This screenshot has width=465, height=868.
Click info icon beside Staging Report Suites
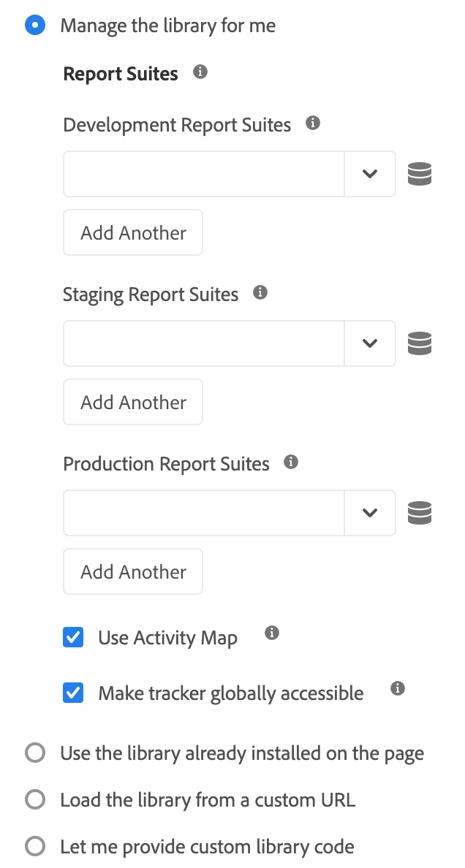(260, 293)
